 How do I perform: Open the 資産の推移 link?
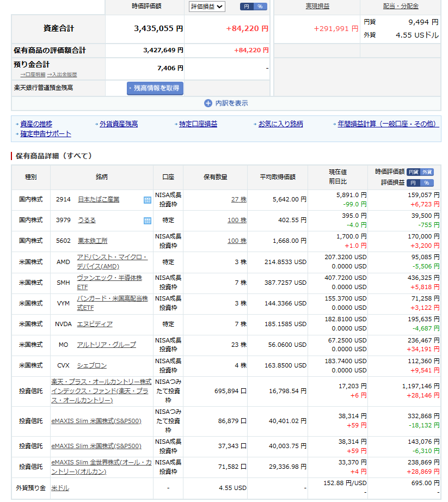tap(36, 124)
